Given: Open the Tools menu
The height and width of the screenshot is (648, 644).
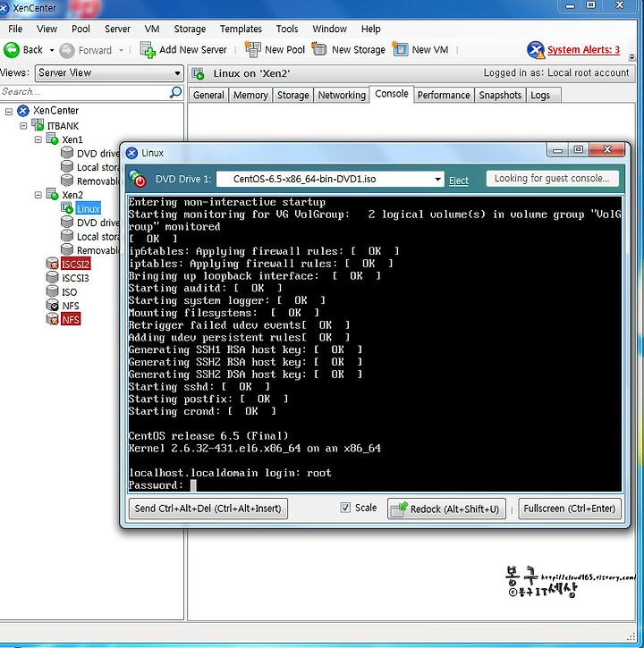Looking at the screenshot, I should coord(287,29).
